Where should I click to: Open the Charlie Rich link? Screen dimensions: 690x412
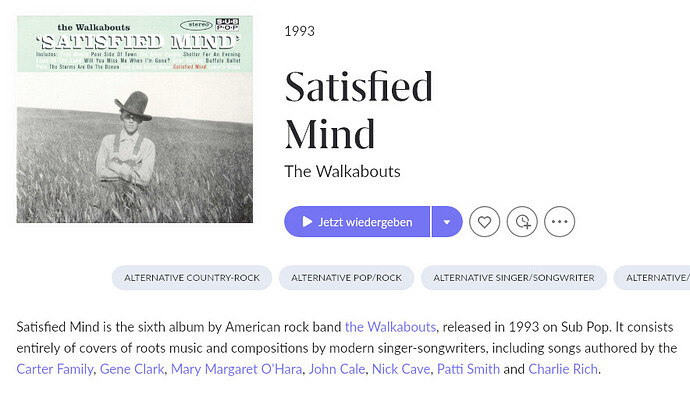click(x=563, y=369)
